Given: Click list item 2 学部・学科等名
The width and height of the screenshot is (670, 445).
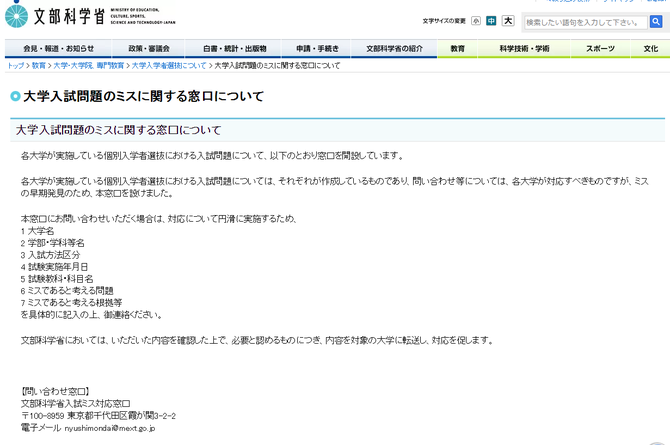Looking at the screenshot, I should click(53, 243).
